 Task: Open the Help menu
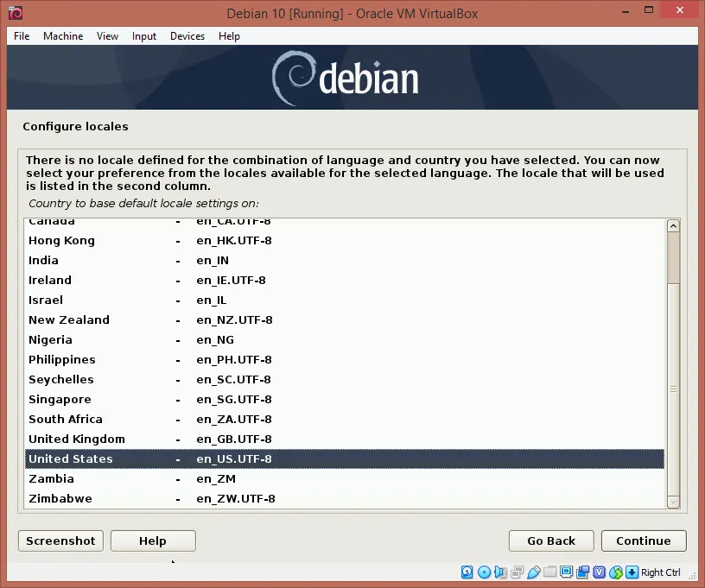point(229,36)
